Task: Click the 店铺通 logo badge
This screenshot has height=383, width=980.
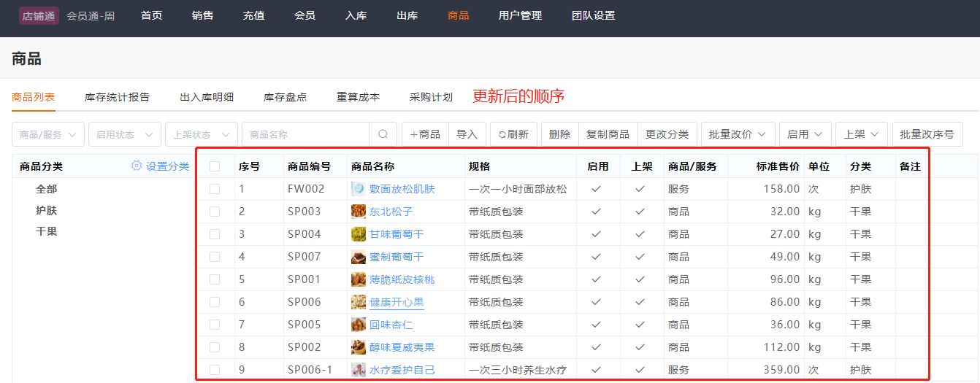Action: (39, 15)
